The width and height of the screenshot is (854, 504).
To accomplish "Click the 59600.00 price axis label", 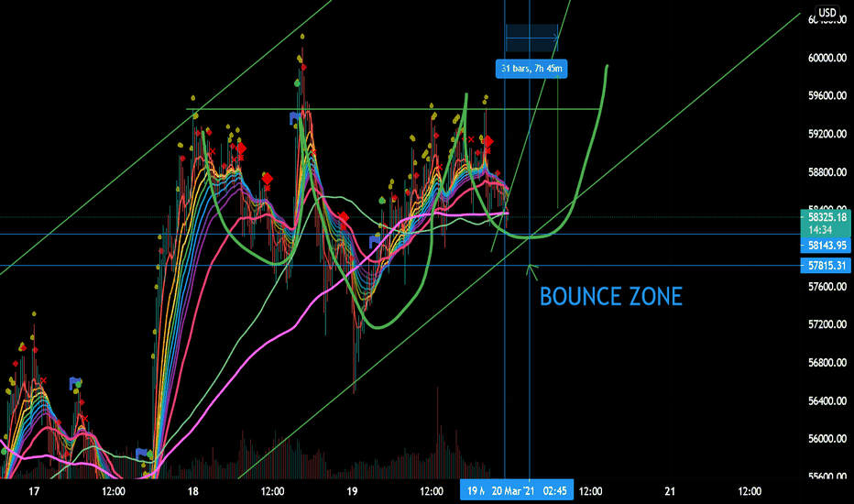I will [827, 96].
